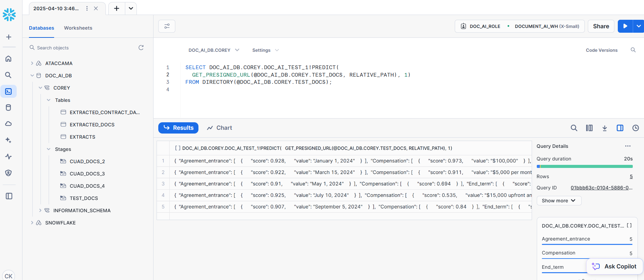This screenshot has width=644, height=280.
Task: Switch to the Worksheets tab
Action: click(x=78, y=28)
